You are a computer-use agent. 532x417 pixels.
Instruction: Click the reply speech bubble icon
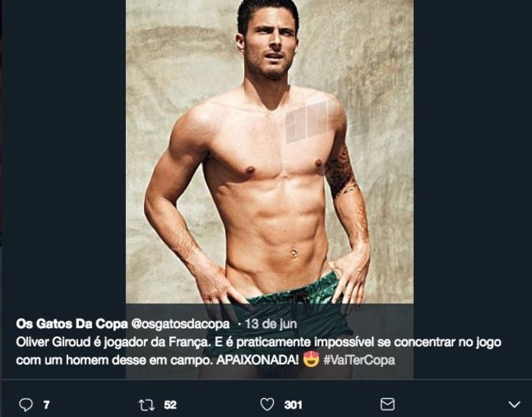[x=25, y=404]
